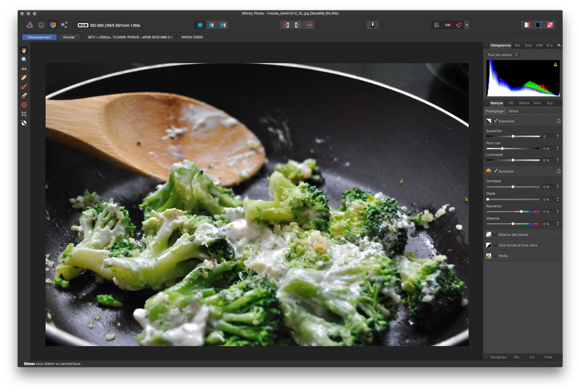580x392 pixels.
Task: Enable Tons foncés et tons clairs checkbox
Action: (x=495, y=245)
